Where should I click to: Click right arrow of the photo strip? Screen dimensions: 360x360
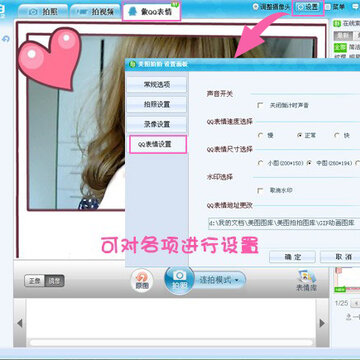322,323
